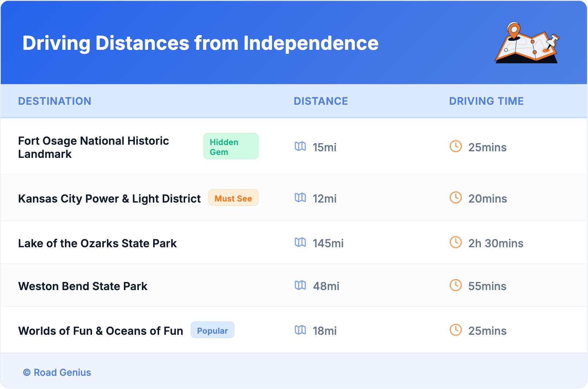Click the map icon beside 48mi
The height and width of the screenshot is (389, 588).
[x=300, y=285]
